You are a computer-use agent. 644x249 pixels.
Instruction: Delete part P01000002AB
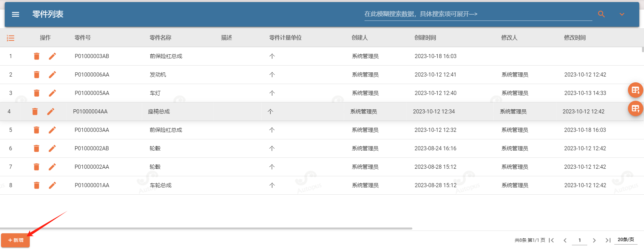pos(37,148)
